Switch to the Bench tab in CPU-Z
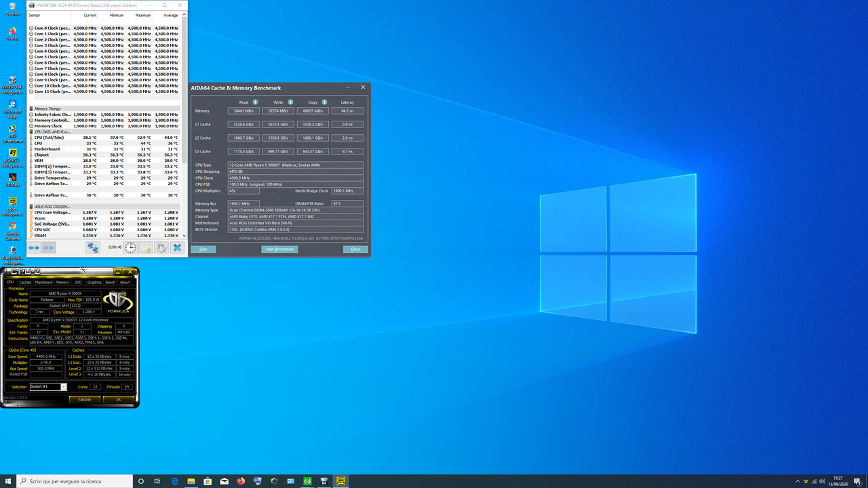Viewport: 868px width, 488px height. [110, 282]
